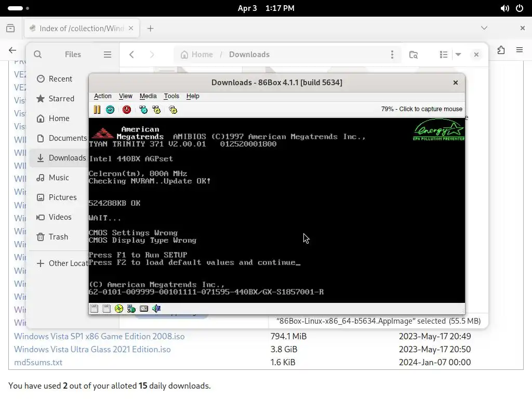This screenshot has height=399, width=532.
Task: Click emulated screen to capture mouse
Action: coord(277,210)
